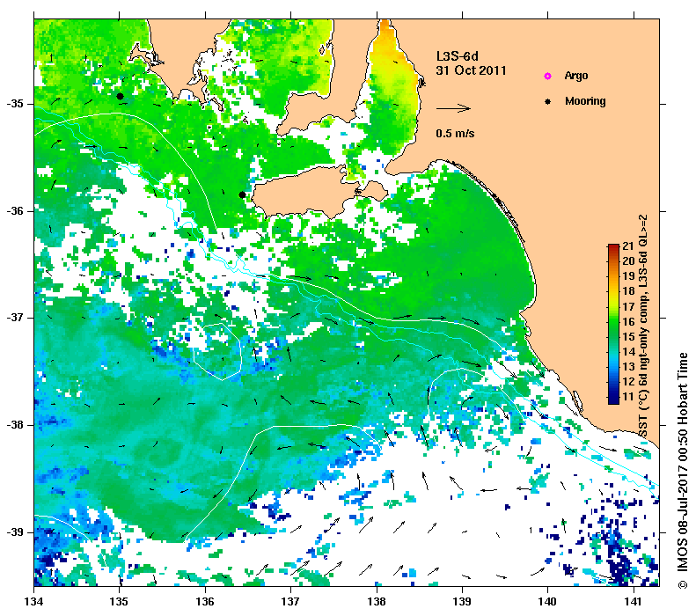Click the 137 longitude label
The image size is (696, 616).
click(290, 601)
